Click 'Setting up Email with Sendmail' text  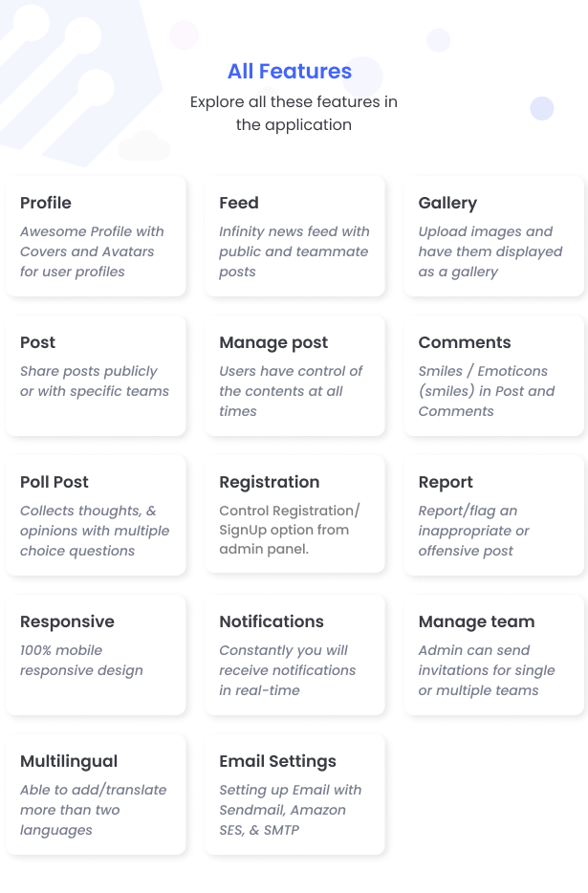click(291, 810)
